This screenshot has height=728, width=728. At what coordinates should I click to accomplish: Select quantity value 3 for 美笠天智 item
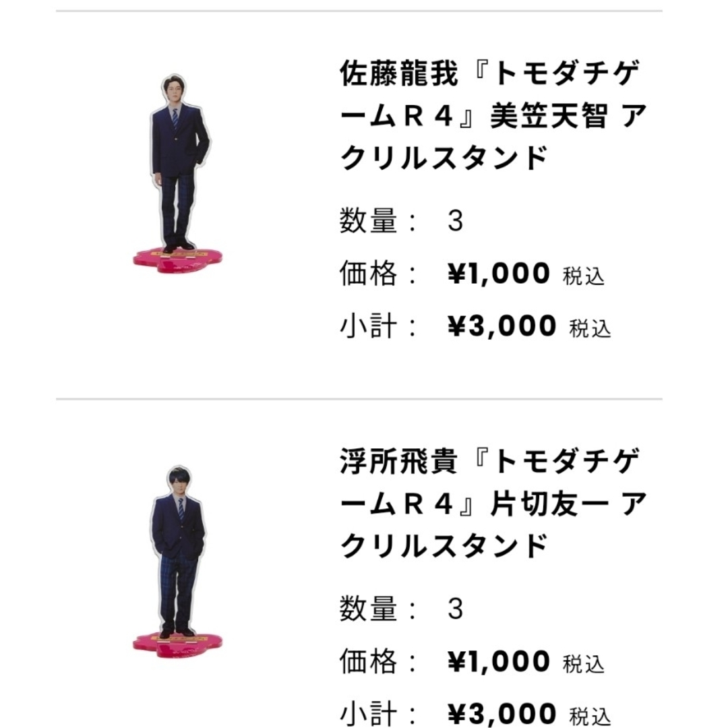click(456, 221)
